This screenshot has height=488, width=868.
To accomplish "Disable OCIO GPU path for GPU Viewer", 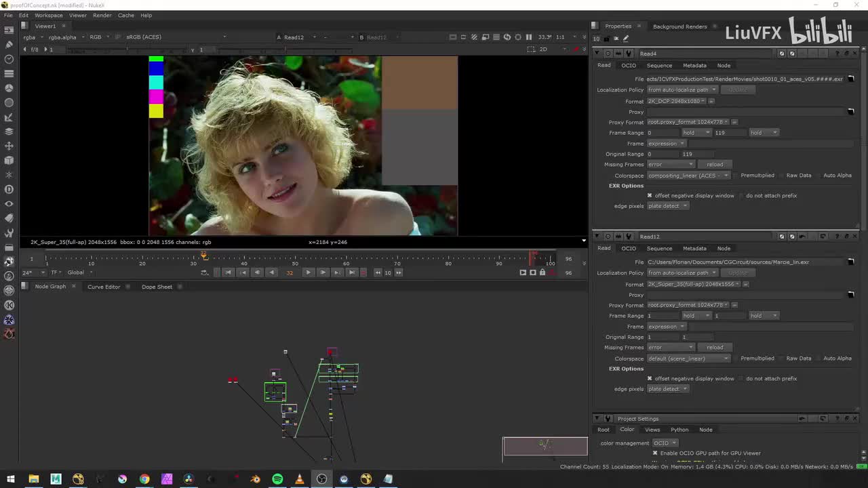I will [655, 453].
